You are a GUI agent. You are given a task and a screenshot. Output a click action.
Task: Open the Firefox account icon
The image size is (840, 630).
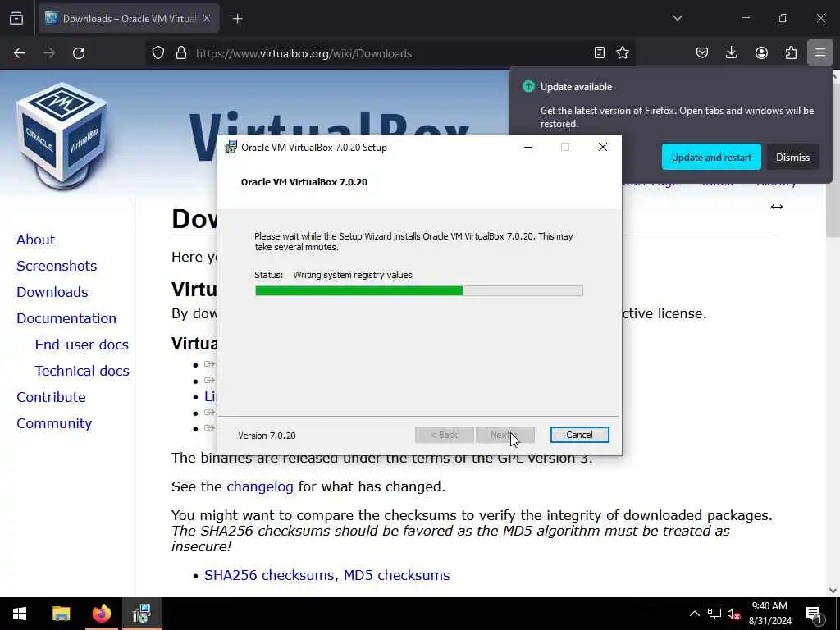761,52
